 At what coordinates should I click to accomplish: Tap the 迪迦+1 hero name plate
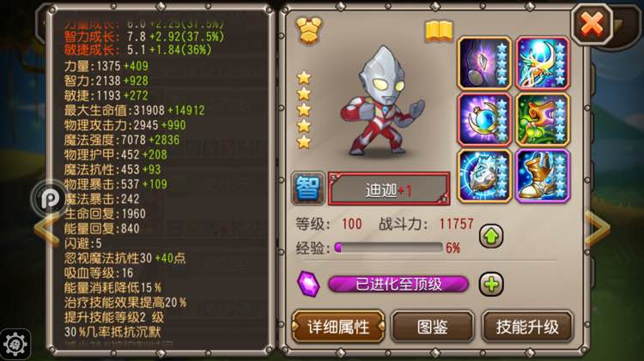tap(388, 190)
